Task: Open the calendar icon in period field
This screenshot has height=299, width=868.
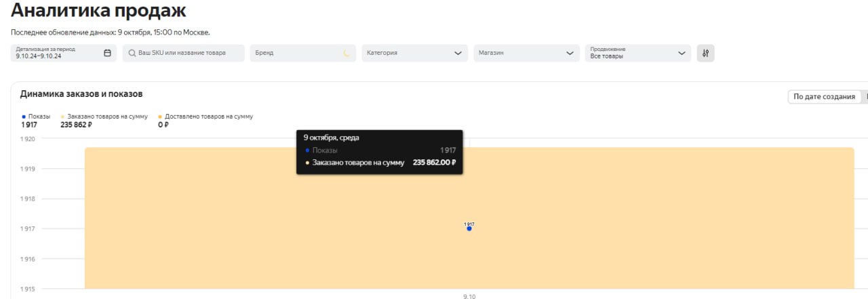Action: coord(107,53)
